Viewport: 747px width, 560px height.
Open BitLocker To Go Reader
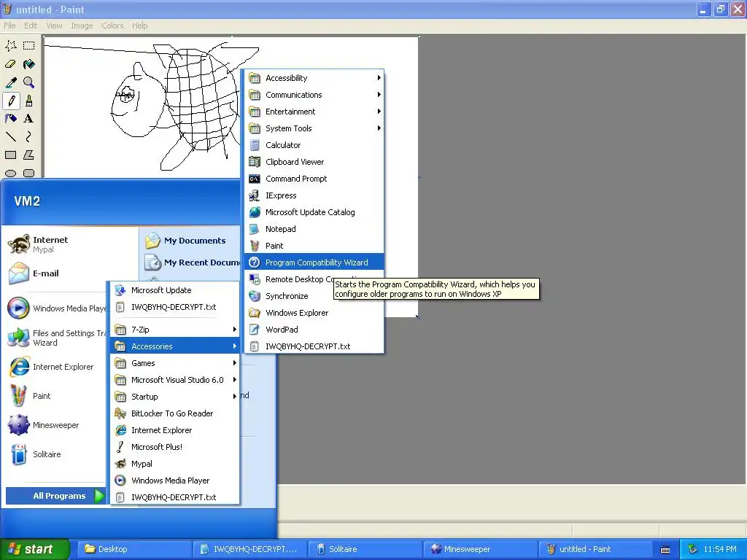(175, 413)
